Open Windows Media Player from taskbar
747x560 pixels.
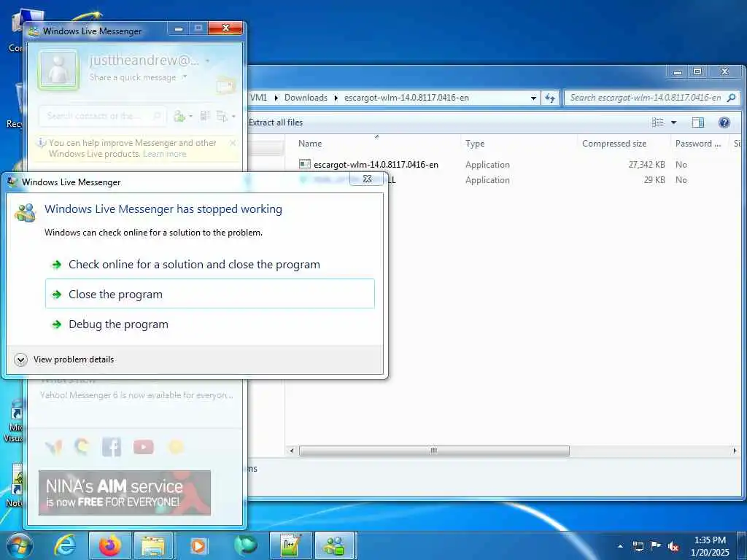pyautogui.click(x=198, y=545)
